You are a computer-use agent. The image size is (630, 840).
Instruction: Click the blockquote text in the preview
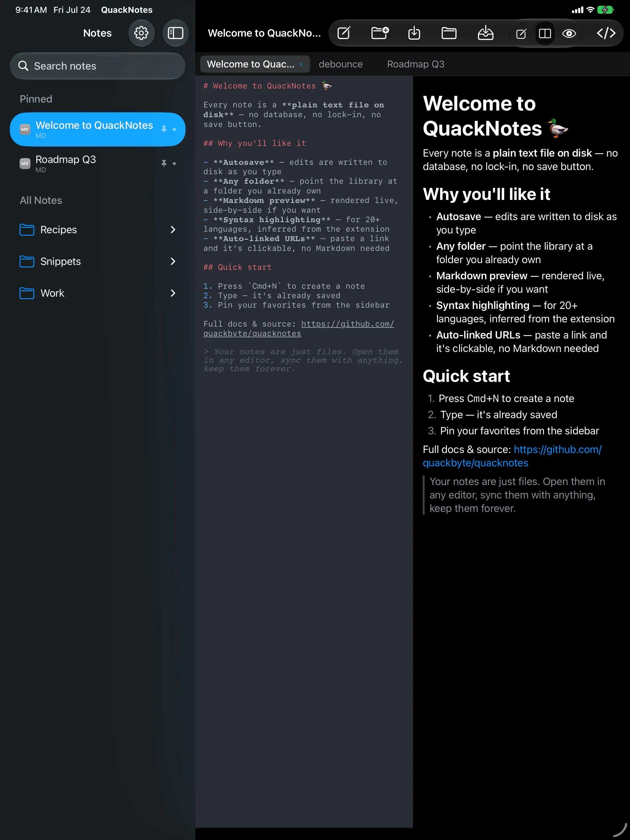(x=517, y=495)
